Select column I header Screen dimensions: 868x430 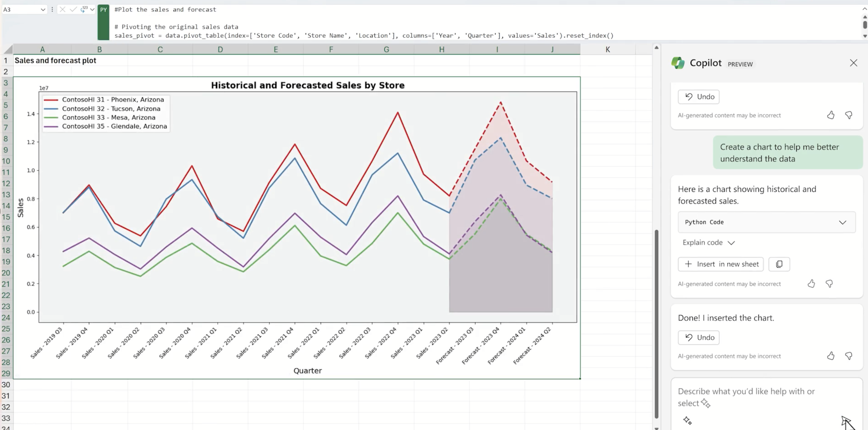(497, 50)
